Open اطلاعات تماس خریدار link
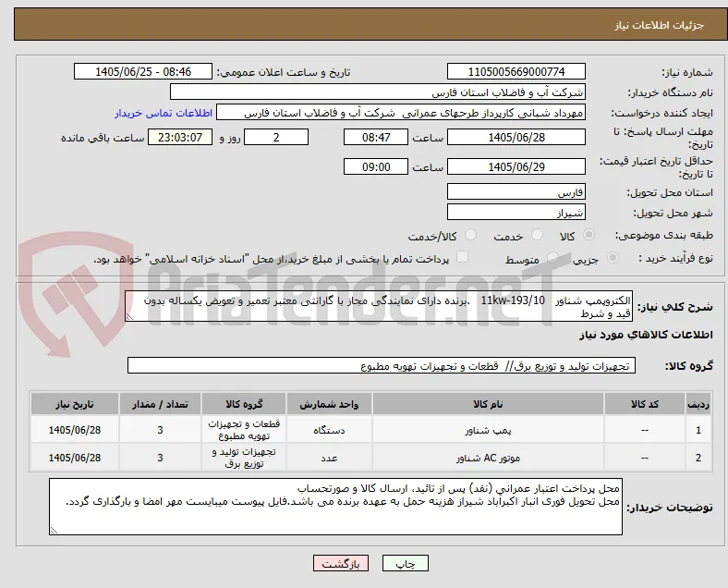Viewport: 728px width, 588px height. click(164, 113)
